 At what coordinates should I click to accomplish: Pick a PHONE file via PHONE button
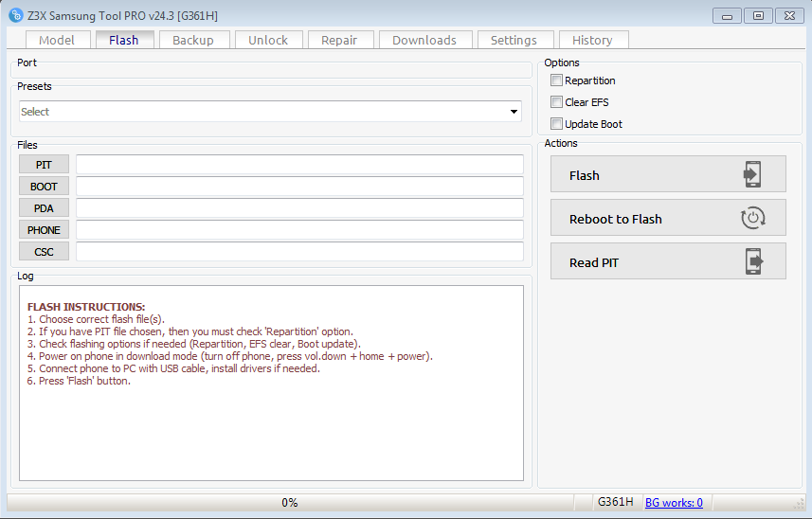(44, 230)
